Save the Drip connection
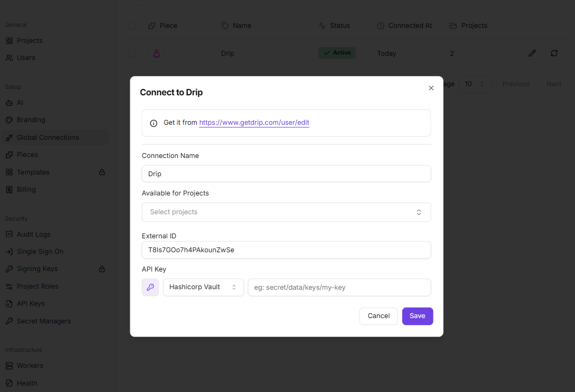The height and width of the screenshot is (392, 575). tap(417, 316)
